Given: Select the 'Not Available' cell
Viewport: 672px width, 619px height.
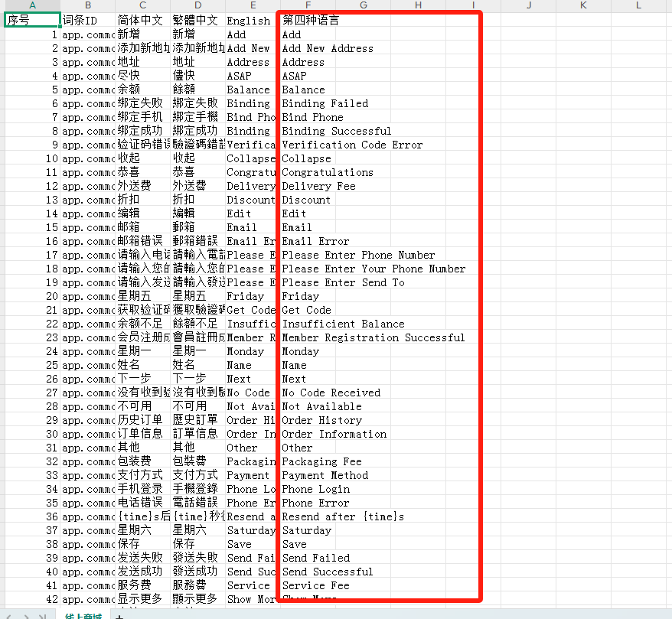Looking at the screenshot, I should tap(308, 406).
